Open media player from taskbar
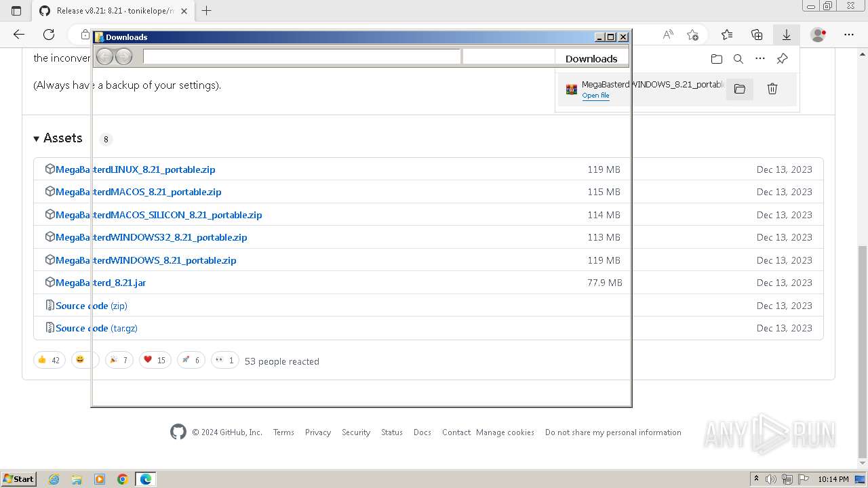The image size is (868, 488). 100,479
